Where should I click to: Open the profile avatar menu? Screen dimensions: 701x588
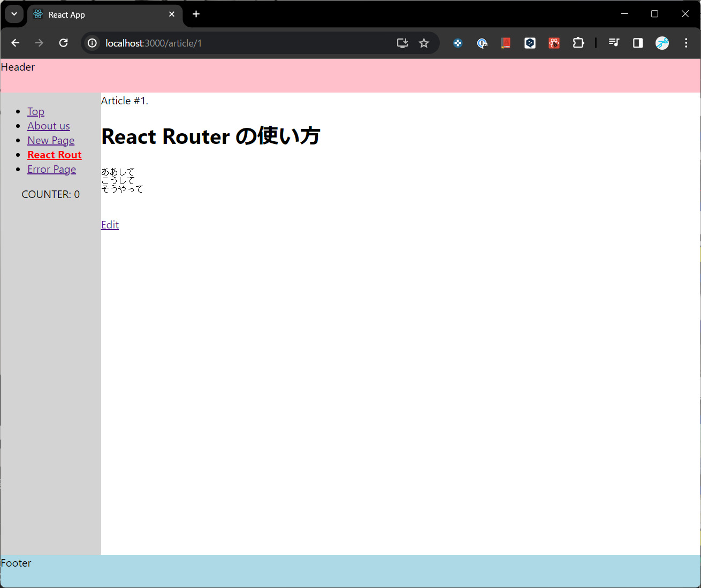pyautogui.click(x=662, y=43)
